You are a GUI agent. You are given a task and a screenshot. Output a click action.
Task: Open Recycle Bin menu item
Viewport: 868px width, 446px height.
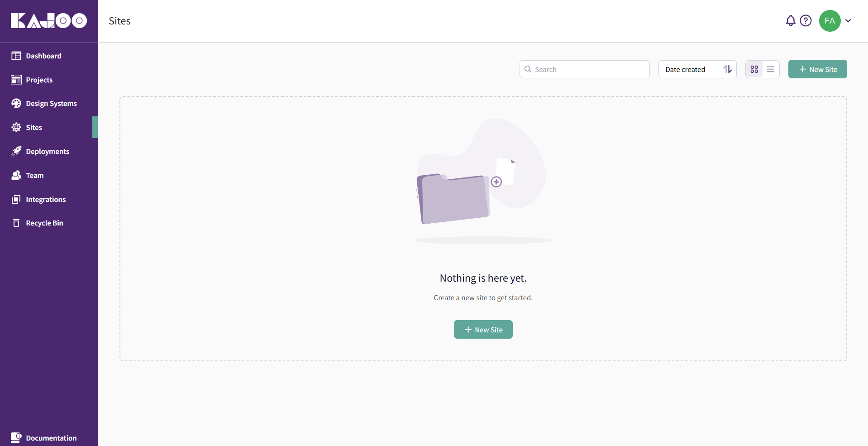coord(49,223)
